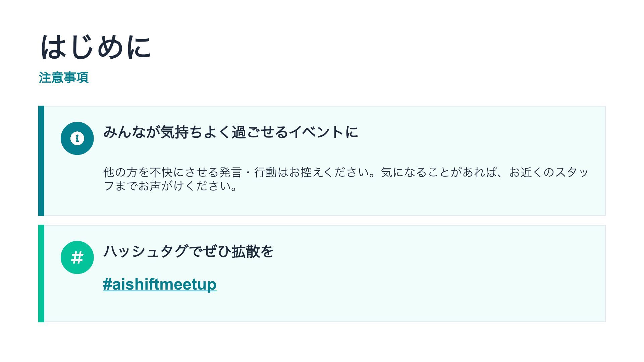Click empty space in the first notice card

point(470,134)
